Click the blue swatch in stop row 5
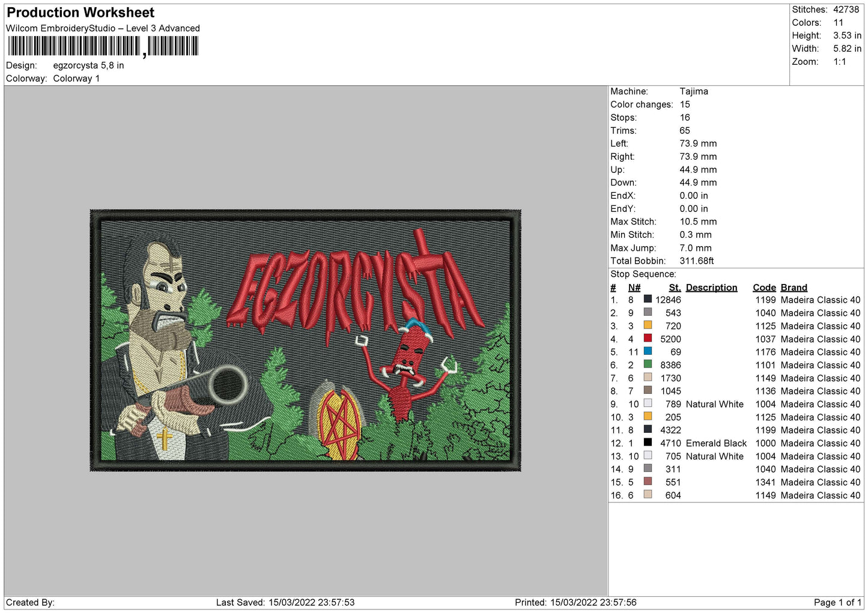This screenshot has width=868, height=613. tap(648, 351)
